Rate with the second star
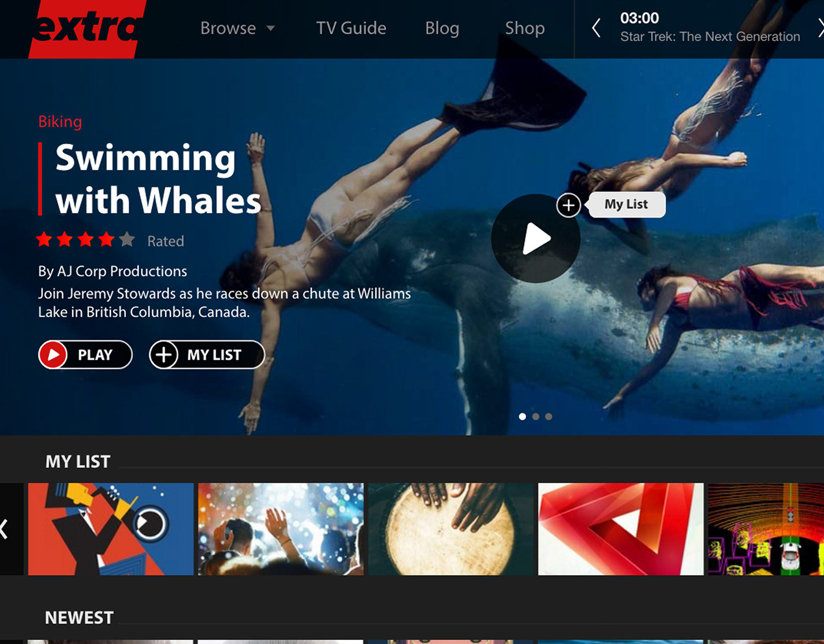Image resolution: width=824 pixels, height=644 pixels. [65, 239]
